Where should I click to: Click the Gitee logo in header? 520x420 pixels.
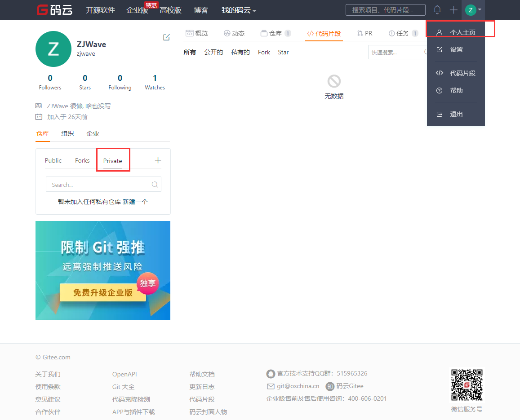[x=56, y=10]
